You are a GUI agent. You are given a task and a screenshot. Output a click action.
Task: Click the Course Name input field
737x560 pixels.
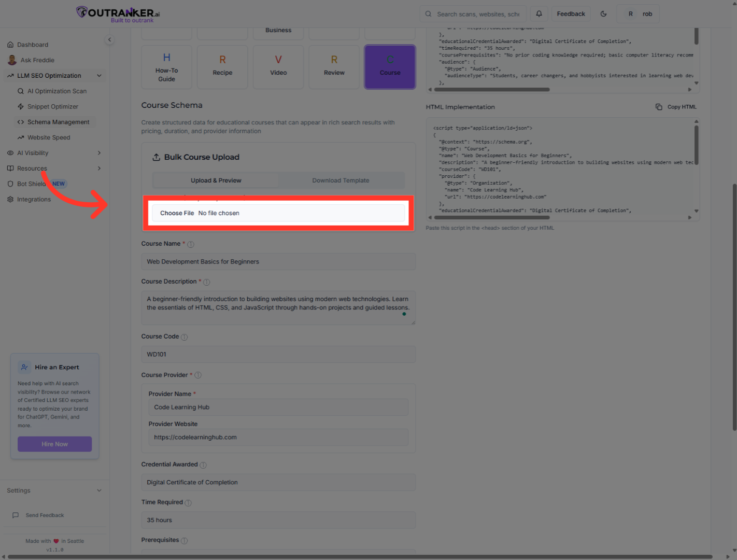[278, 261]
